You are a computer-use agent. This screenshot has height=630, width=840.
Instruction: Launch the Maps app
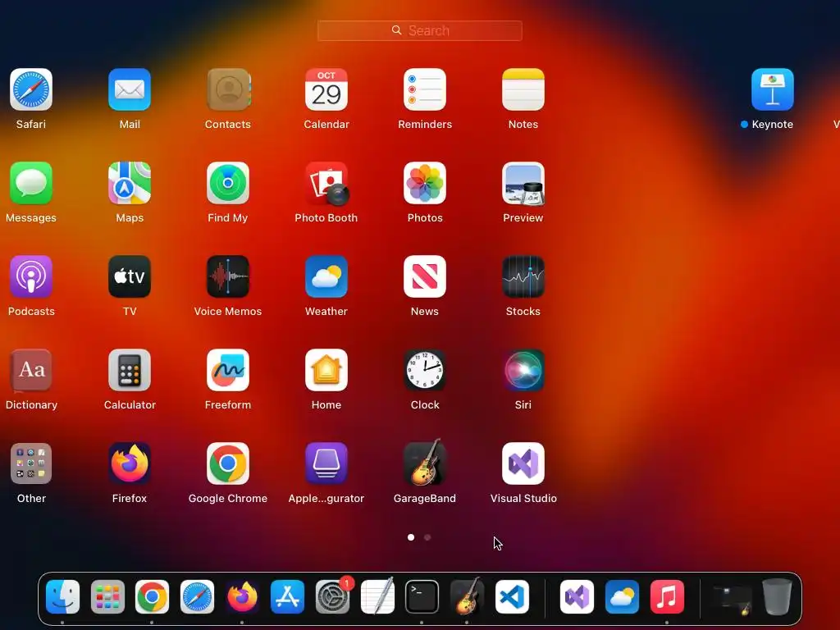point(130,183)
